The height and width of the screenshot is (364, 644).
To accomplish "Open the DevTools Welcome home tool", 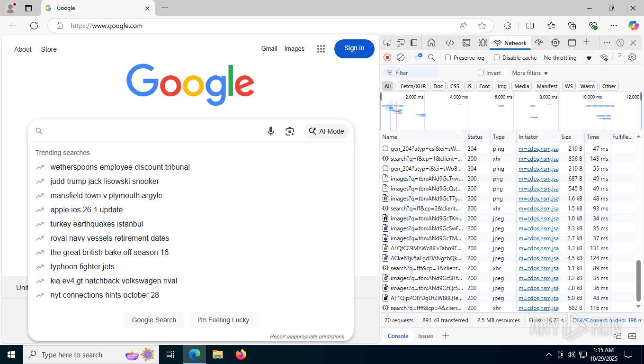I will point(431,43).
